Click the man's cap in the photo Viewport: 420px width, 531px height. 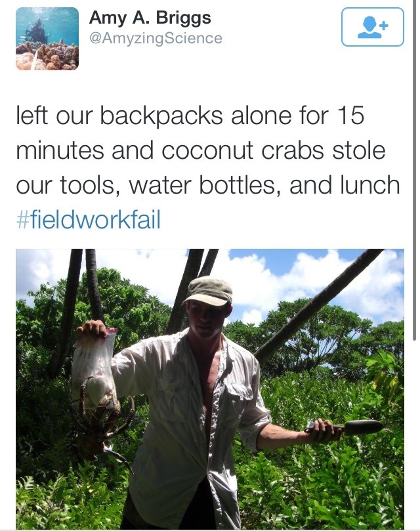point(208,291)
